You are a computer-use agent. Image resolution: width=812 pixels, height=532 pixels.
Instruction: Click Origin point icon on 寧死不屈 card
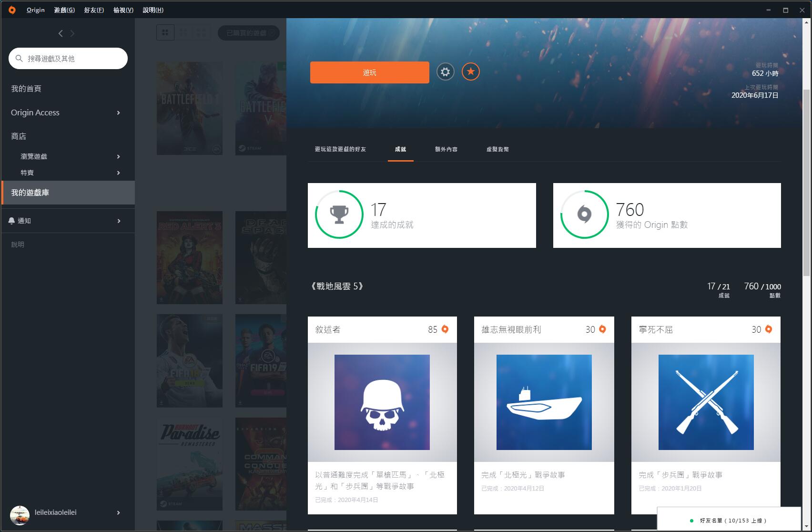click(x=769, y=329)
